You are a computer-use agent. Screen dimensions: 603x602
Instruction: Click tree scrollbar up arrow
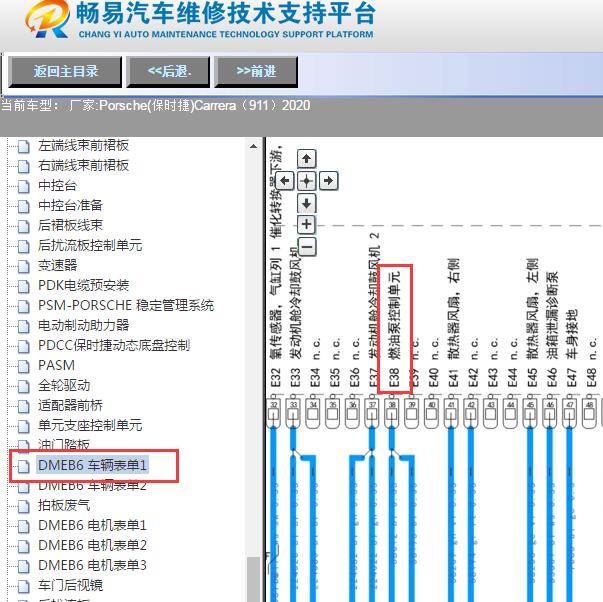(253, 146)
